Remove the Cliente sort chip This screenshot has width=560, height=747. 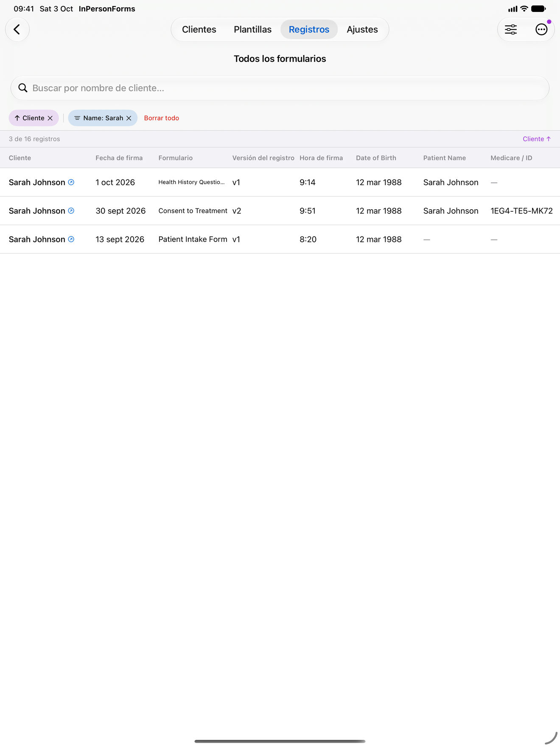[50, 118]
